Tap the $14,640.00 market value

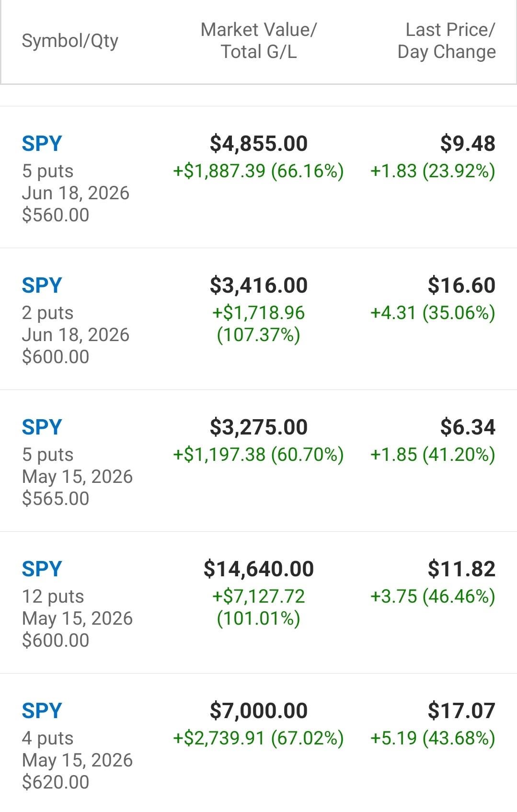[259, 569]
